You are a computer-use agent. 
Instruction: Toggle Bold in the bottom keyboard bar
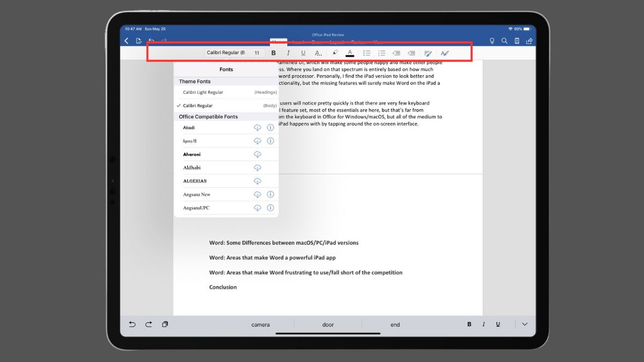point(470,324)
